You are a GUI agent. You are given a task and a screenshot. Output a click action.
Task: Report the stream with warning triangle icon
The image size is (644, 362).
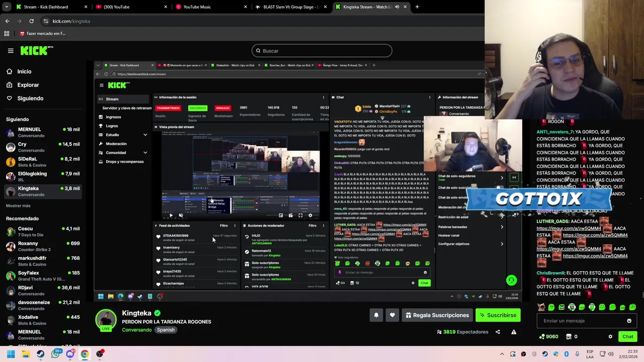pos(514,332)
